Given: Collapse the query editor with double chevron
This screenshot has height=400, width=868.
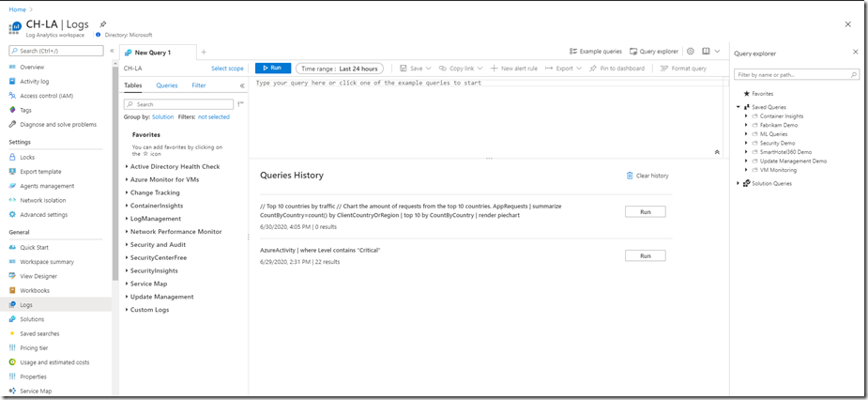Looking at the screenshot, I should coord(718,152).
